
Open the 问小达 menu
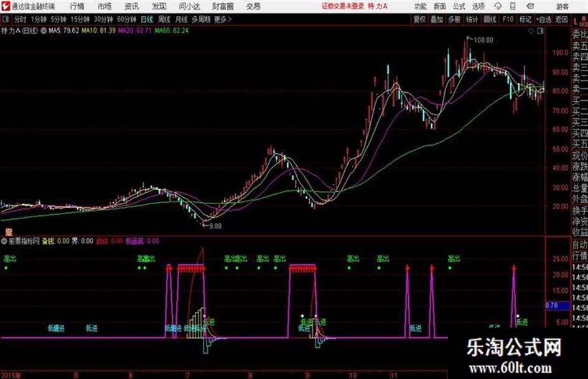pyautogui.click(x=189, y=6)
